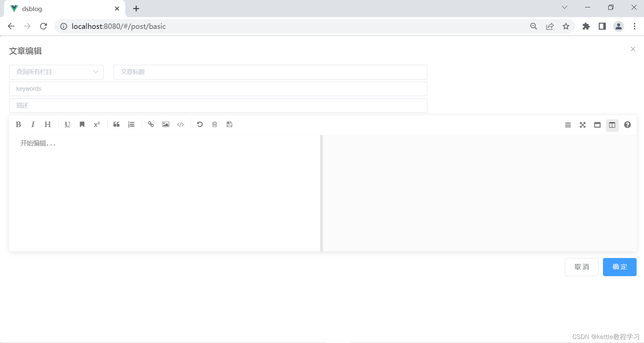Insert a heading with the H icon
Image resolution: width=644 pixels, height=343 pixels.
(x=48, y=125)
